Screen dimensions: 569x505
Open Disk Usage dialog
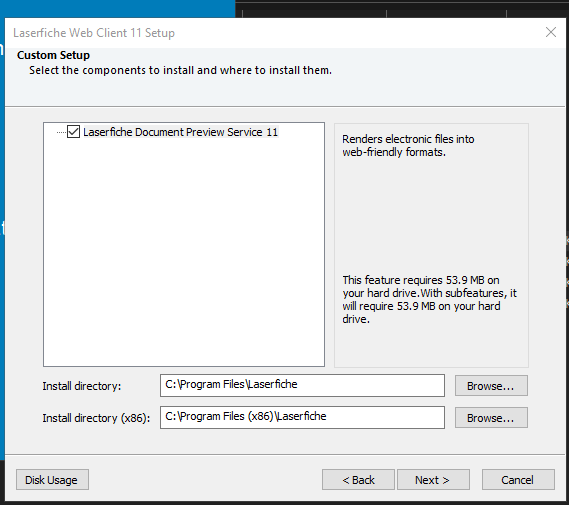[52, 480]
